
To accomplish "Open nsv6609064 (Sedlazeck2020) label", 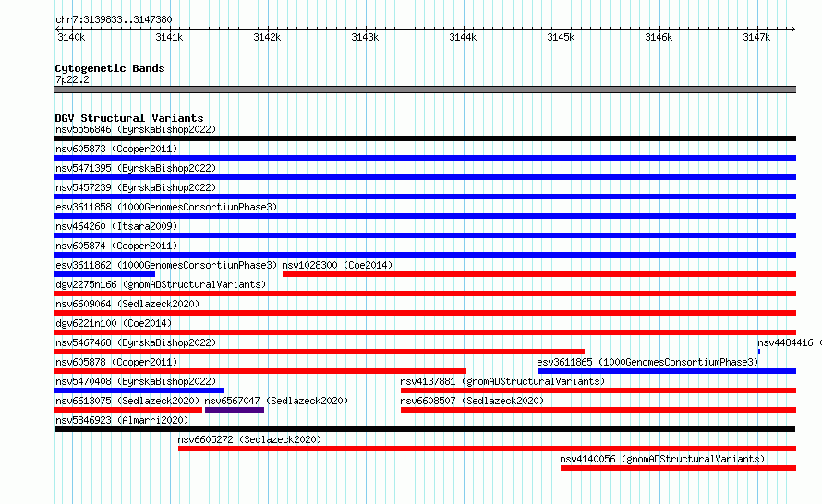I will coord(127,304).
